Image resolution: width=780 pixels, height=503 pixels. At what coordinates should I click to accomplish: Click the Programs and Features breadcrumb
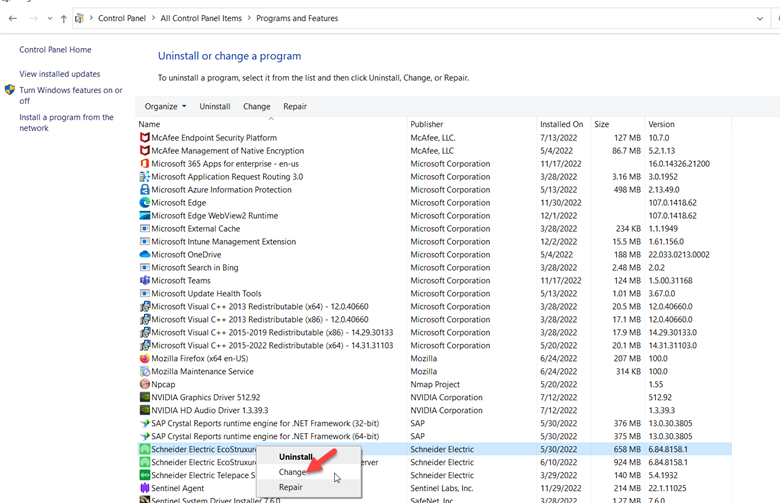(x=297, y=18)
